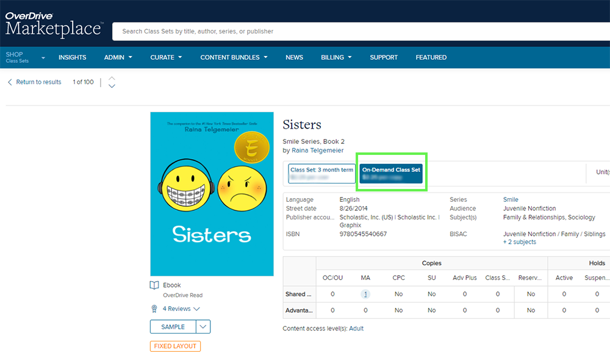
Task: Go to next title with down chevron
Action: click(112, 87)
